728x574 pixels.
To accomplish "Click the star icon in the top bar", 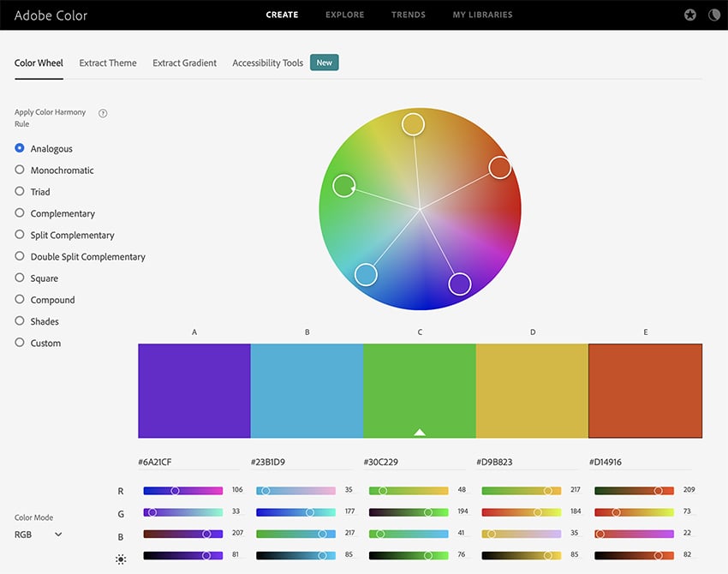I will click(x=690, y=15).
